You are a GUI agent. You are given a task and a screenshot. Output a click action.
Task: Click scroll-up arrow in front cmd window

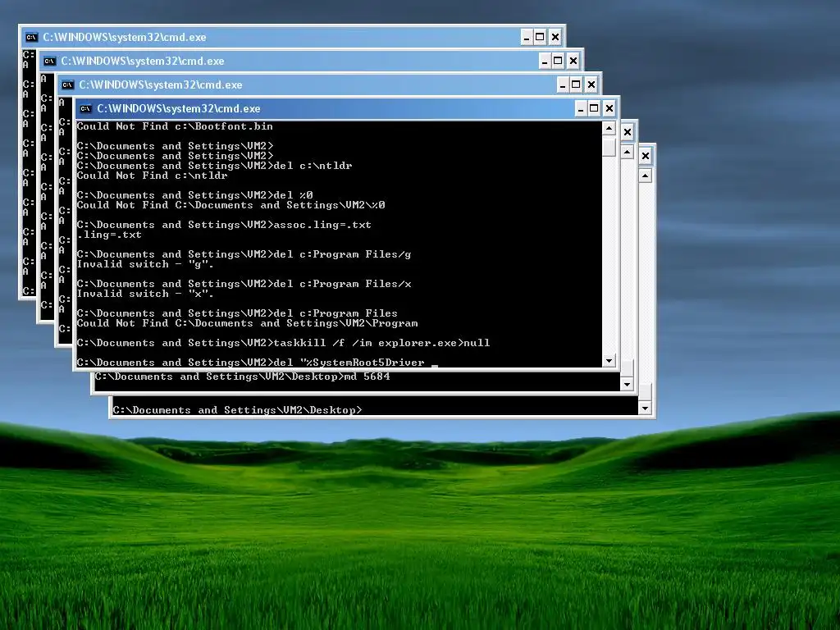tap(609, 128)
